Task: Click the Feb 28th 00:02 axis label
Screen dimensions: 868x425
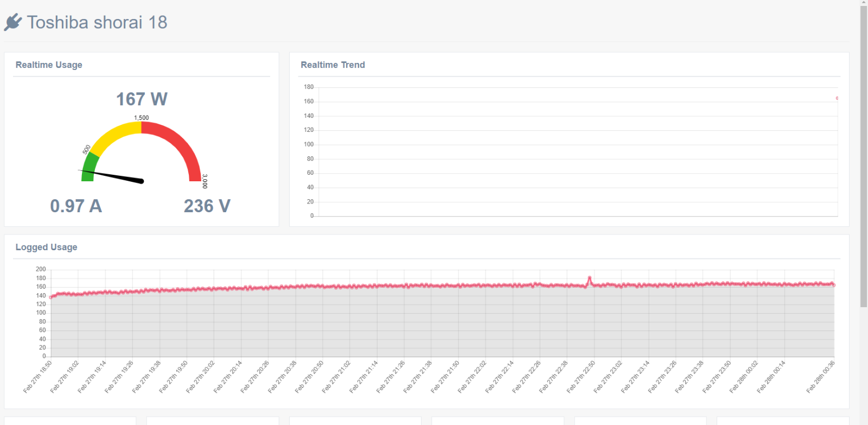Action: click(x=743, y=377)
